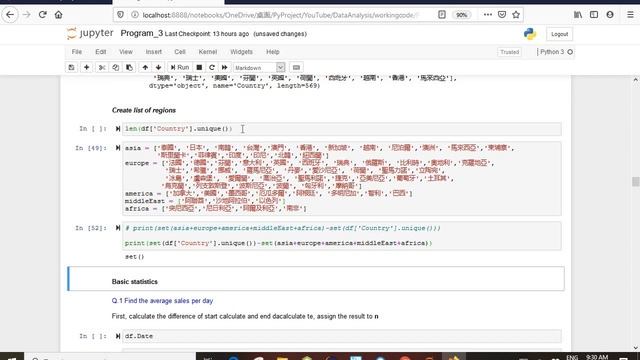Toggle reader view icon
Image resolution: width=640 pixels, height=360 pixels.
442,15
